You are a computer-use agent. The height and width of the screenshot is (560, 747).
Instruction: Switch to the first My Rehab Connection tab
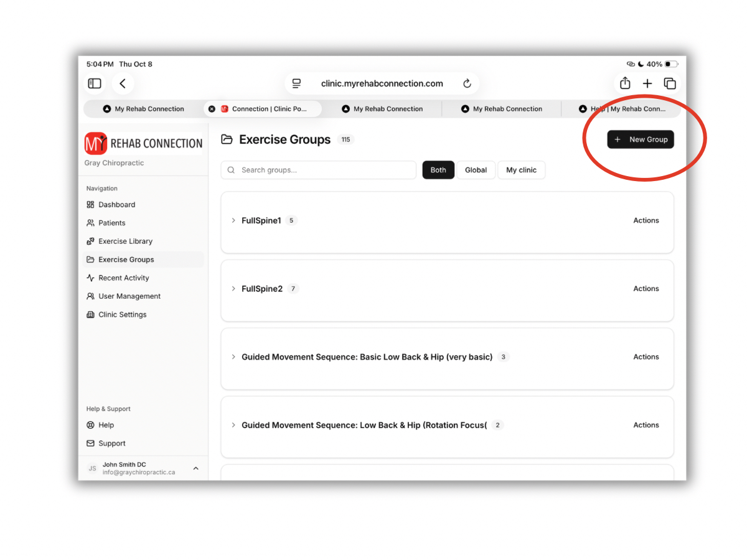tap(144, 109)
